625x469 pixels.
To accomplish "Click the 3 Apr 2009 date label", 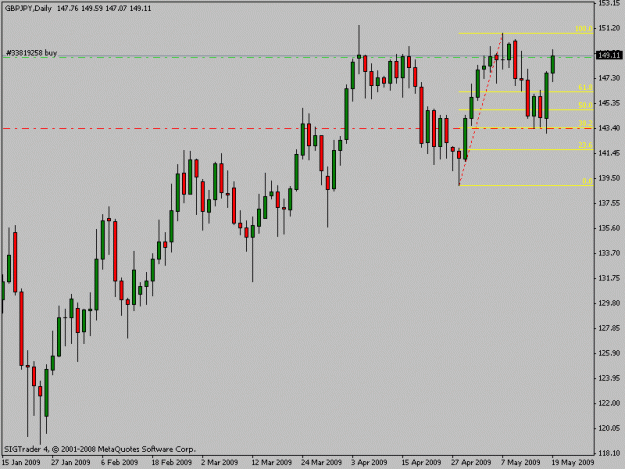I will 369,462.
